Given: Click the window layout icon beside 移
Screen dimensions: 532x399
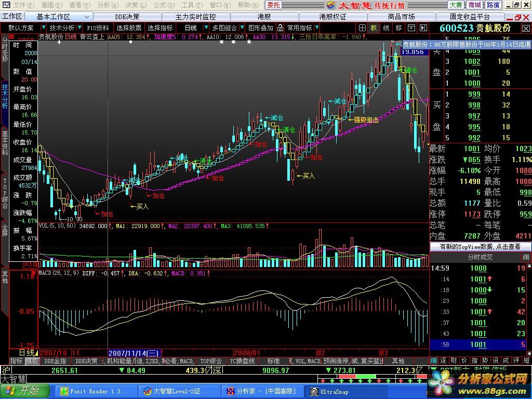Looking at the screenshot, I should point(411,28).
